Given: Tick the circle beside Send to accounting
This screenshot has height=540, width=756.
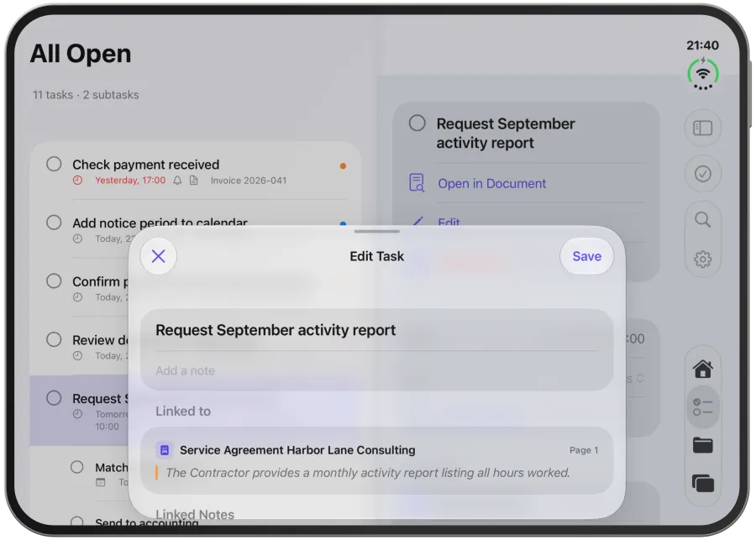Looking at the screenshot, I should pos(77,522).
